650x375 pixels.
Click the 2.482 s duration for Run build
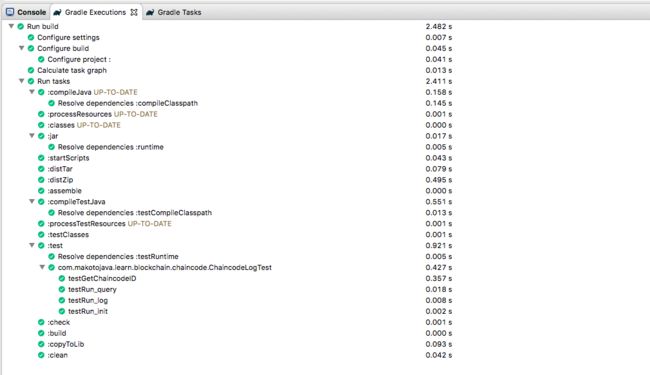click(x=439, y=26)
